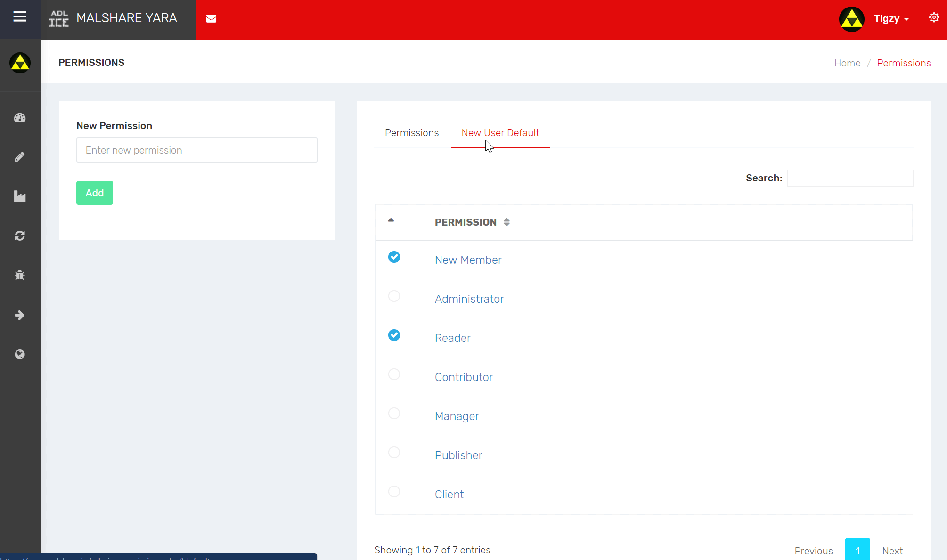Click the refresh sync sidebar icon
Image resolution: width=947 pixels, height=560 pixels.
click(x=20, y=235)
